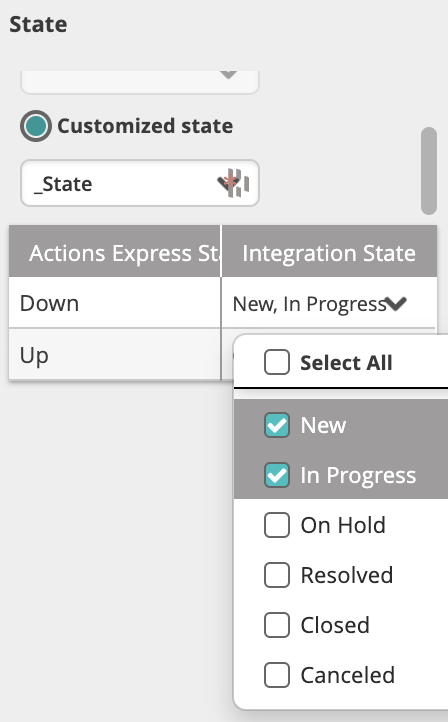The image size is (448, 722).
Task: Open the partially hidden dropdown above Customized state
Action: click(140, 82)
